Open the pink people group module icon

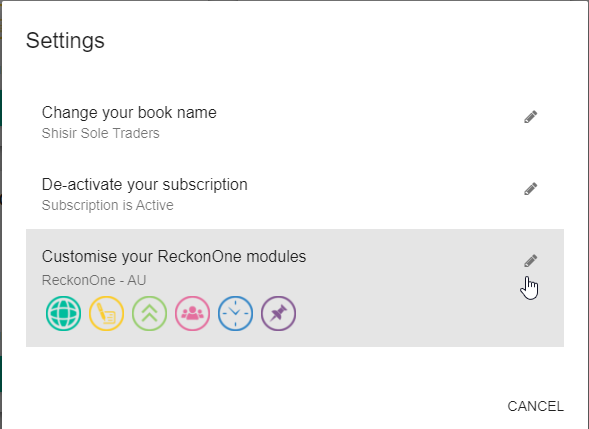(192, 314)
